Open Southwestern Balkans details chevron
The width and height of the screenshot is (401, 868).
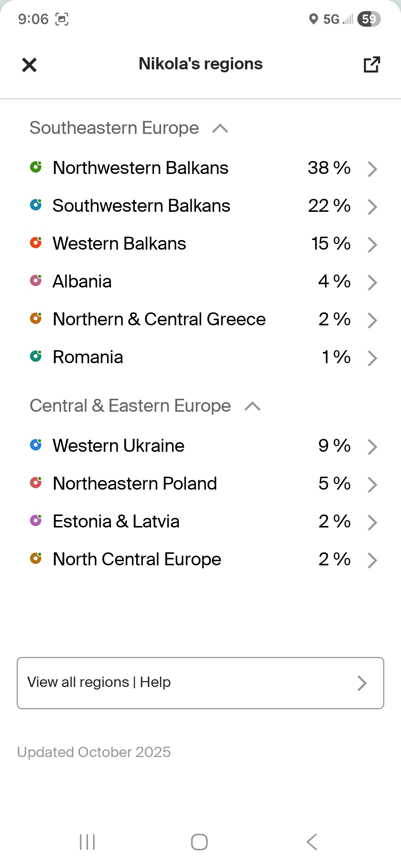tap(372, 207)
